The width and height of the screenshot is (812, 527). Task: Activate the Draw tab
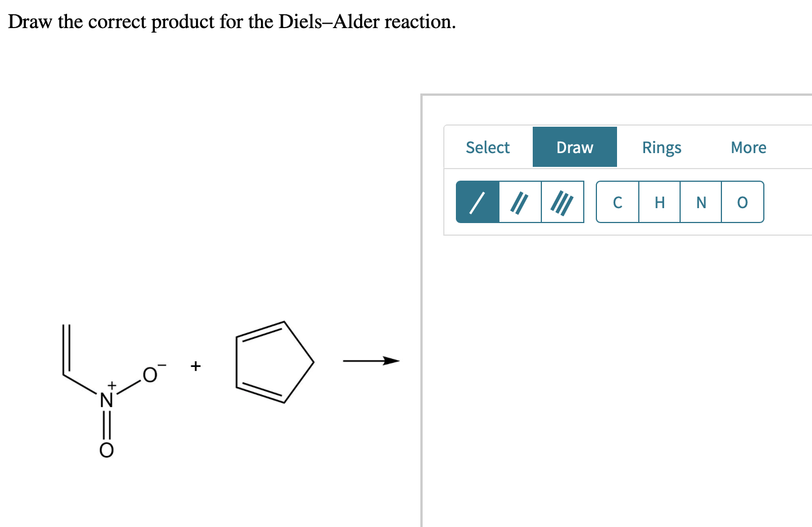pos(575,147)
